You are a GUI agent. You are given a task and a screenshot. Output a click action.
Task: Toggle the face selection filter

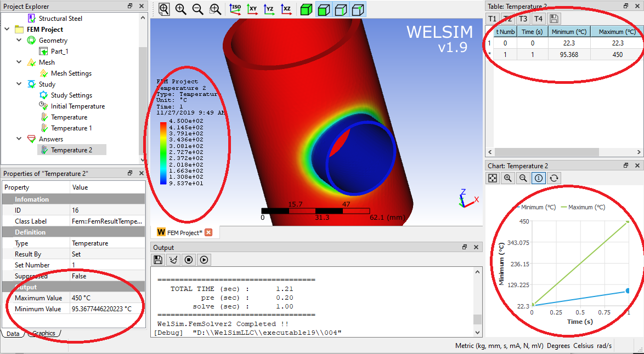pos(324,9)
